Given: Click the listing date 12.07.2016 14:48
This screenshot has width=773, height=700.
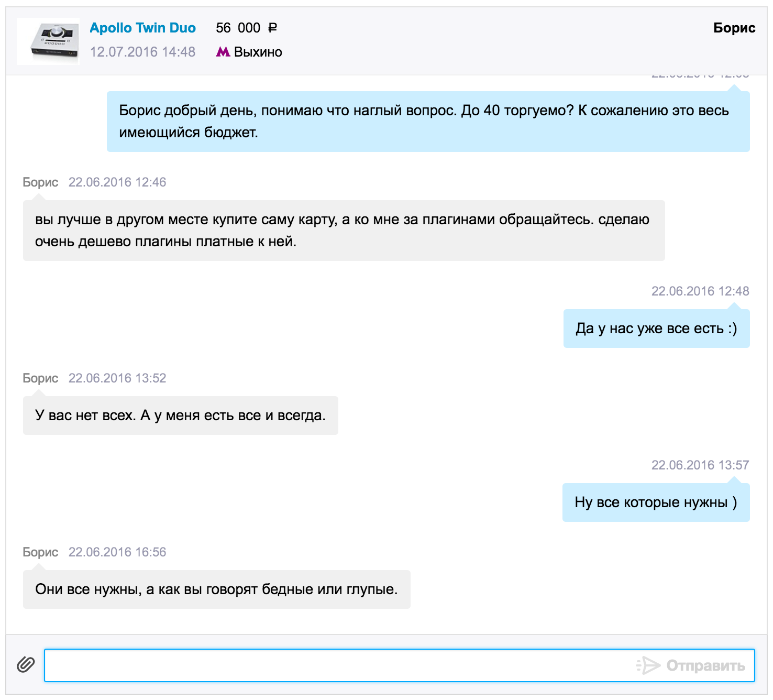Looking at the screenshot, I should tap(142, 52).
